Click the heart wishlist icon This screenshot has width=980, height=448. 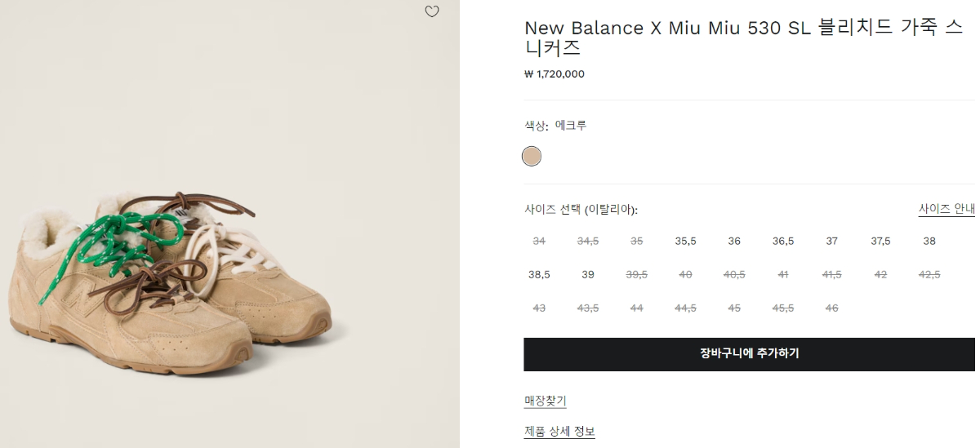(432, 11)
